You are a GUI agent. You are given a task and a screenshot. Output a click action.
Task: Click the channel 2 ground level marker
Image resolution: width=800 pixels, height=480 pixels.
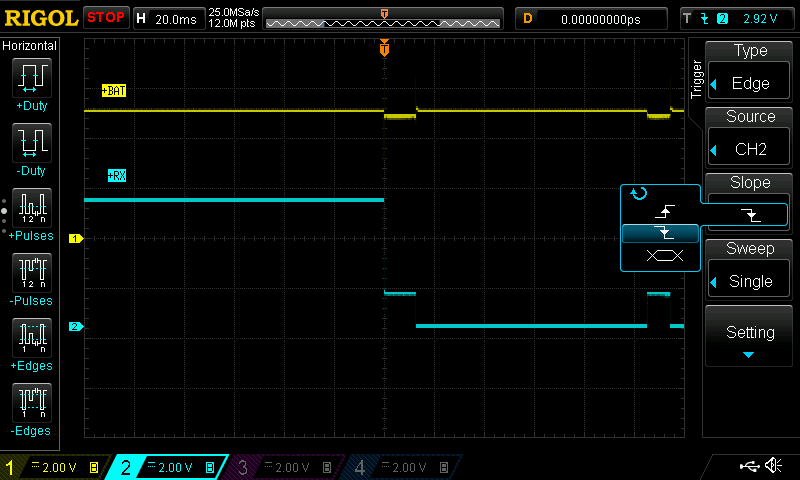76,326
